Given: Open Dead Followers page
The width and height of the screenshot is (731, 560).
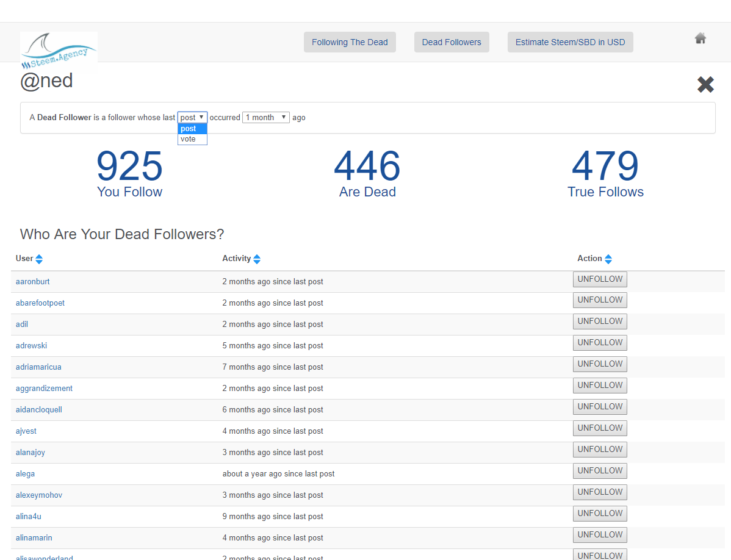Looking at the screenshot, I should [x=452, y=42].
